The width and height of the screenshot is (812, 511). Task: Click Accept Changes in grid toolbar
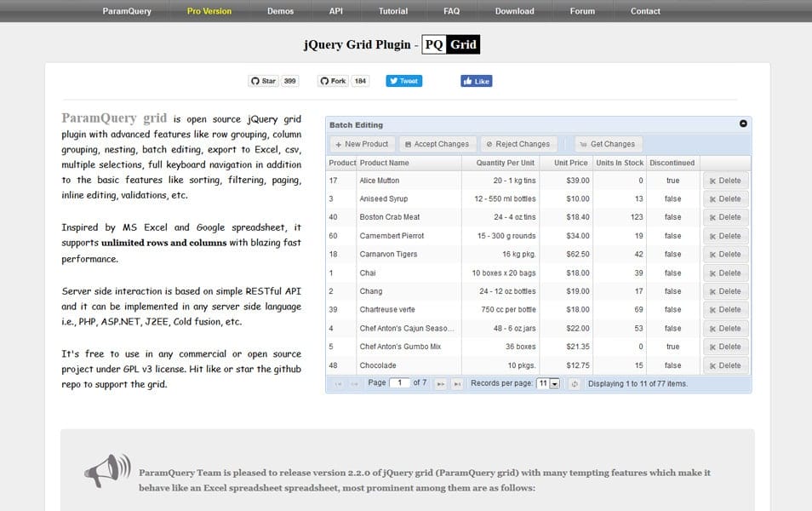pyautogui.click(x=437, y=144)
